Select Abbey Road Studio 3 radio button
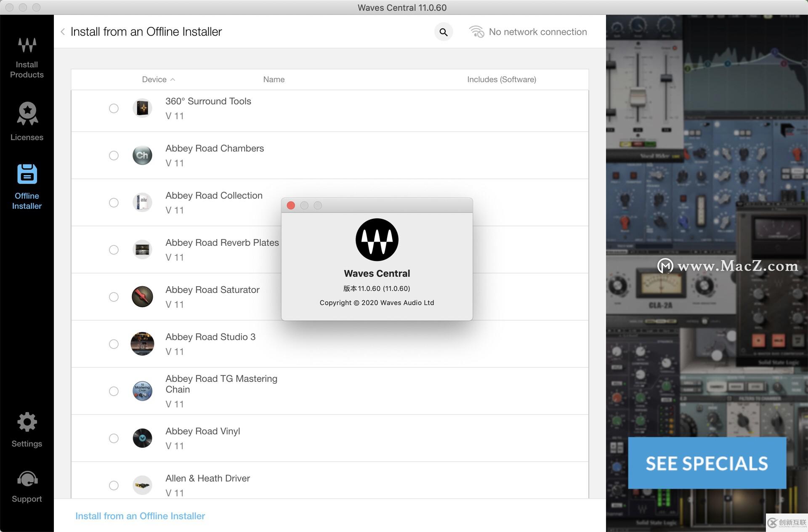The height and width of the screenshot is (532, 808). click(114, 344)
